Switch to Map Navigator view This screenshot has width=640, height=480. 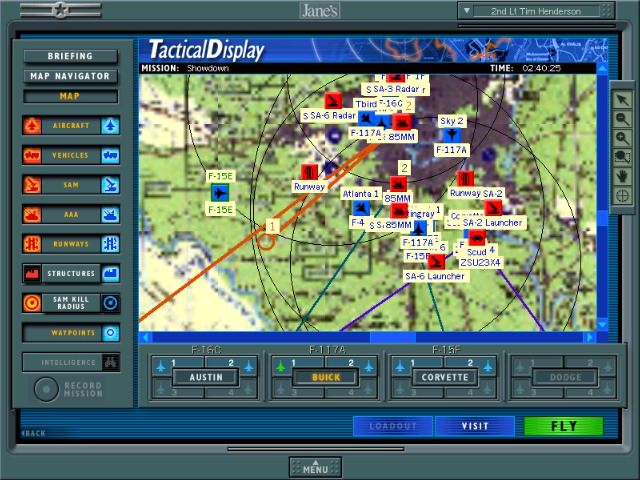click(69, 76)
